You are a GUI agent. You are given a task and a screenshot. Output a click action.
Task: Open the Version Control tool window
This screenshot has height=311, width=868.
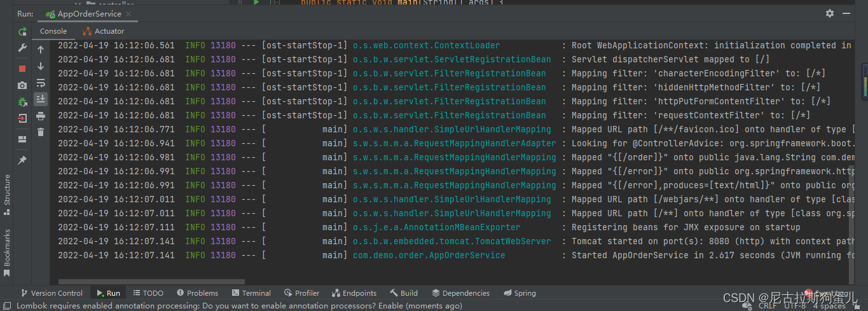(52, 293)
